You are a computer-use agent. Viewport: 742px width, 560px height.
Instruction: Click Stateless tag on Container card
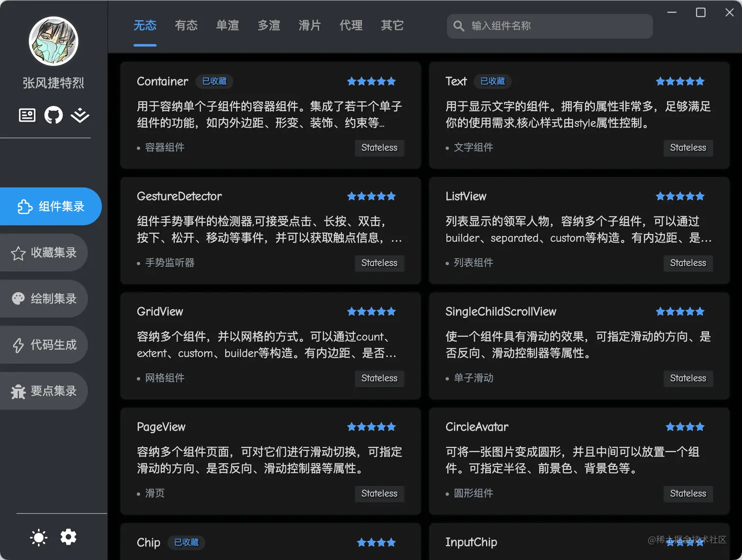point(379,148)
